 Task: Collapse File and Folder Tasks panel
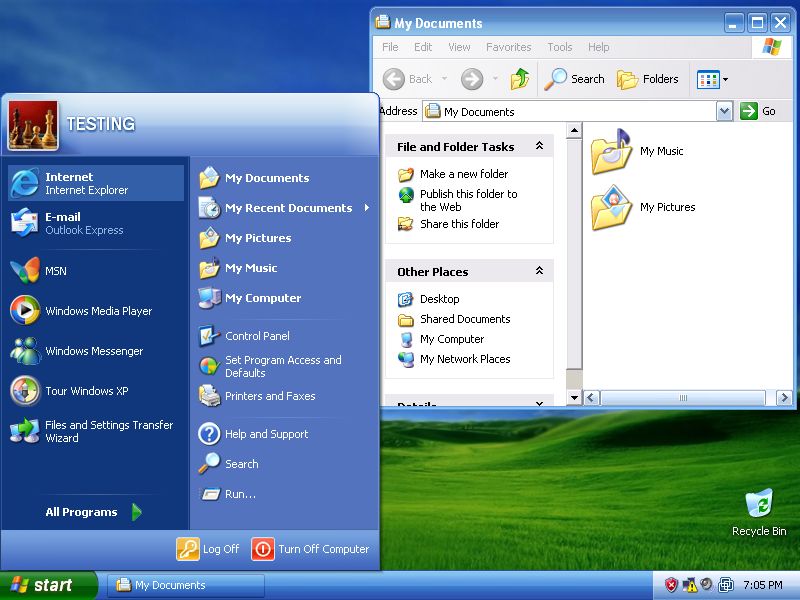pos(539,146)
